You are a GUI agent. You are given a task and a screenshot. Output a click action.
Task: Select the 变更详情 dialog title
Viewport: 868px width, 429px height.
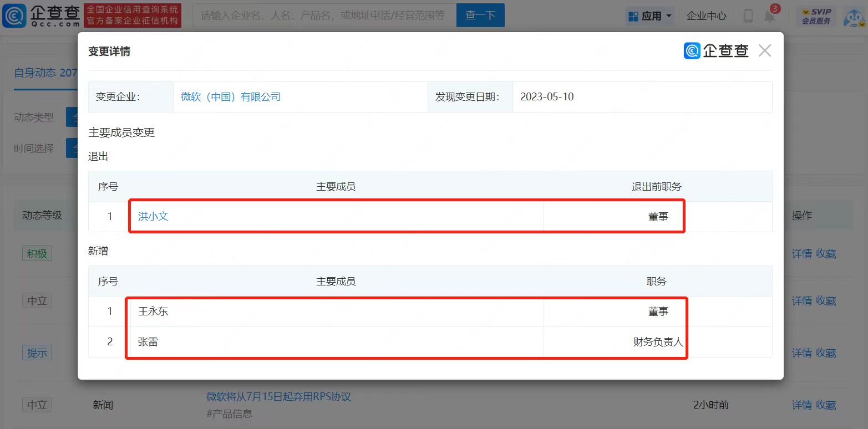(x=109, y=52)
